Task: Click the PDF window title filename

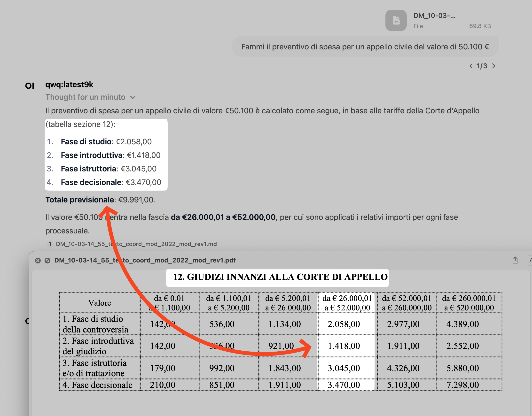Action: pos(145,260)
